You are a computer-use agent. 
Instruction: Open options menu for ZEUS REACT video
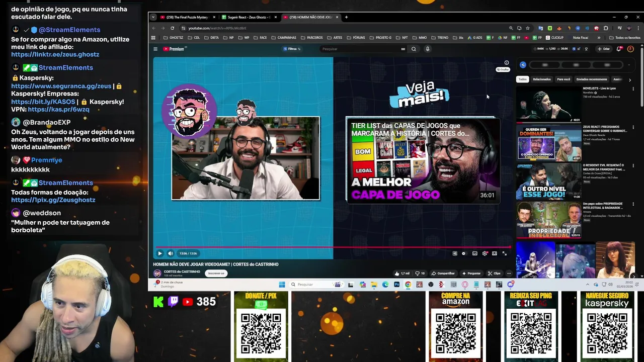click(633, 127)
